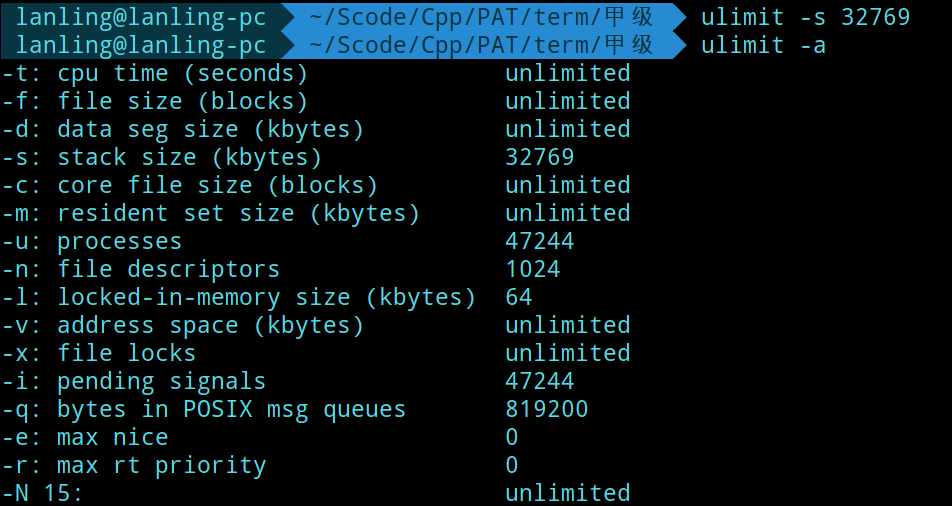Click the locked-in-memory size value 64
952x506 pixels.
(518, 297)
